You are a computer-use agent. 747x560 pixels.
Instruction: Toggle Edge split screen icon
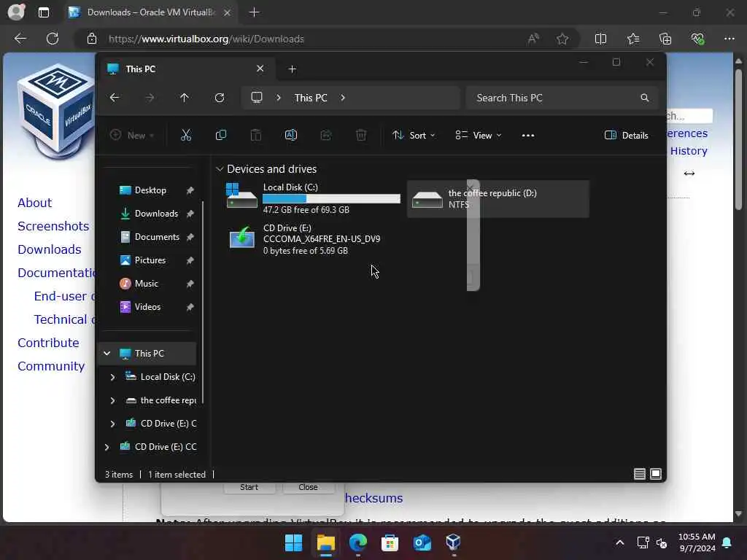[601, 39]
